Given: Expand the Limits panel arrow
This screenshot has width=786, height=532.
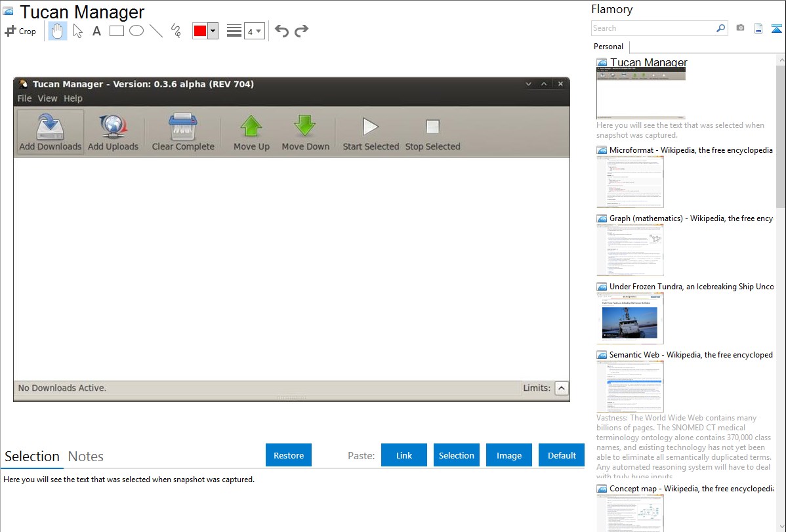Looking at the screenshot, I should [562, 388].
